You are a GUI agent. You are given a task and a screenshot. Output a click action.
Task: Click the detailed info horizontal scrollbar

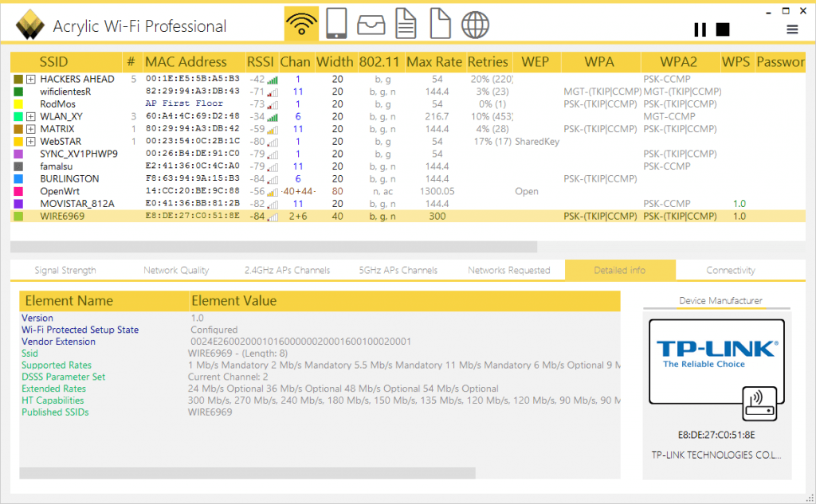[247, 473]
